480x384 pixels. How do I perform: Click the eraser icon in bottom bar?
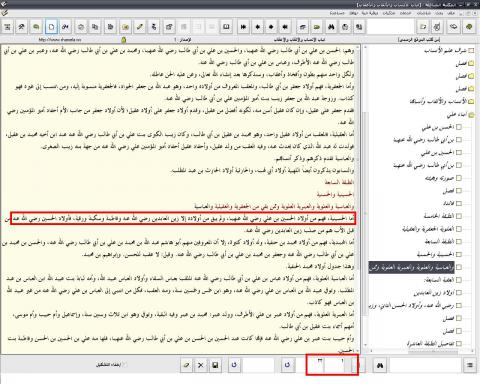click(186, 366)
